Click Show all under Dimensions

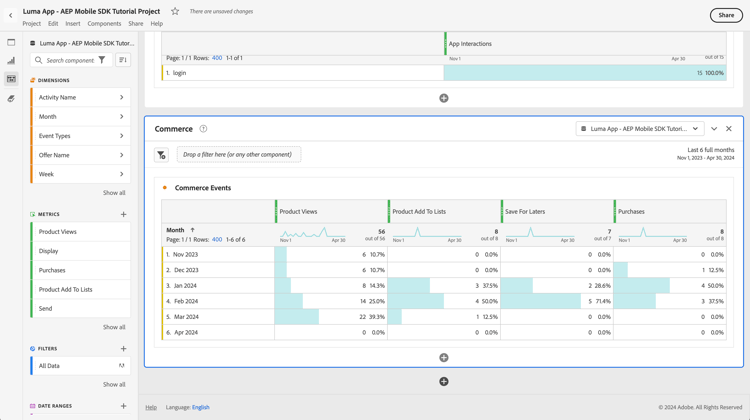[x=114, y=193]
